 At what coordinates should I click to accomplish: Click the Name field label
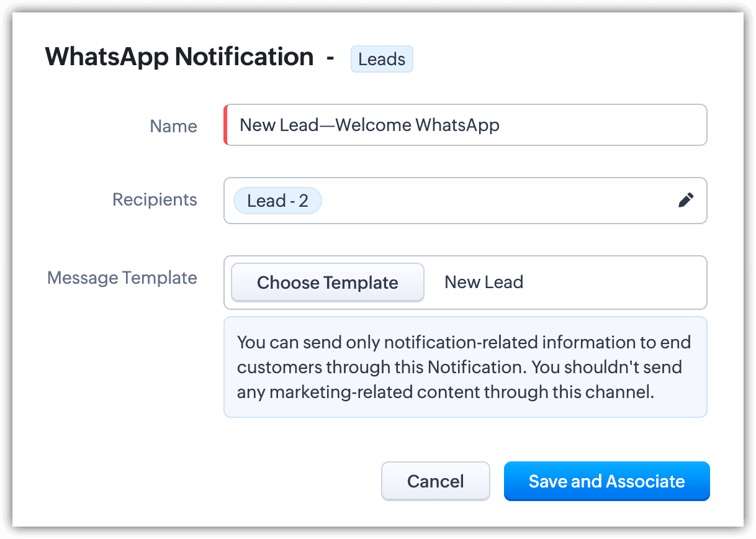click(173, 126)
